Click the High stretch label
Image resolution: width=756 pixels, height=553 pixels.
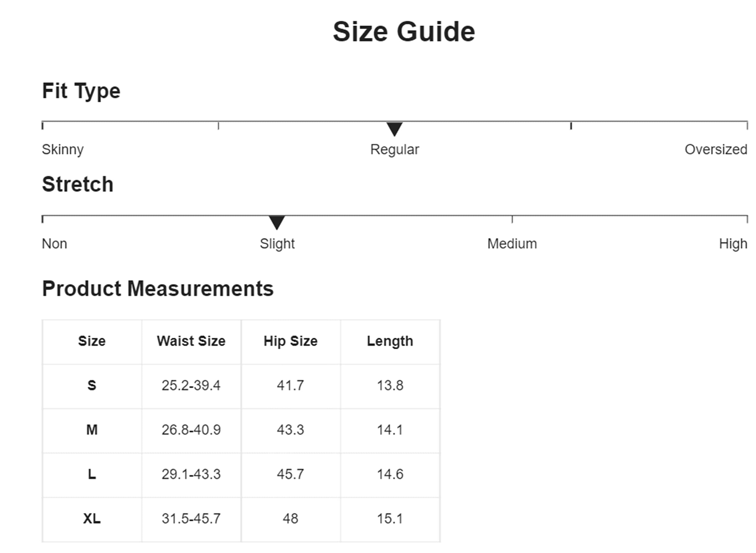point(733,244)
